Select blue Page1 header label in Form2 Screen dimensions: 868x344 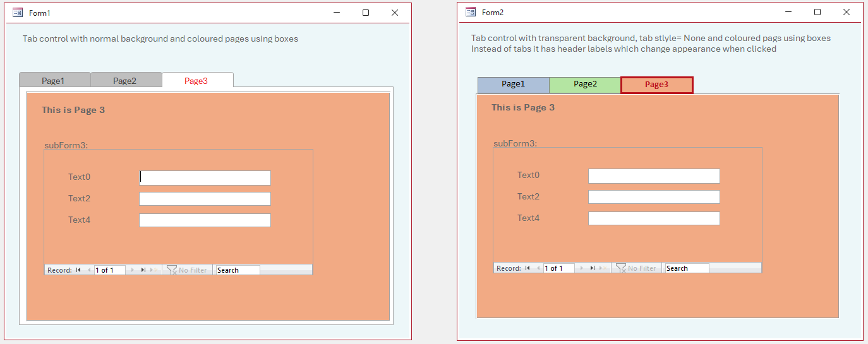[x=513, y=85]
